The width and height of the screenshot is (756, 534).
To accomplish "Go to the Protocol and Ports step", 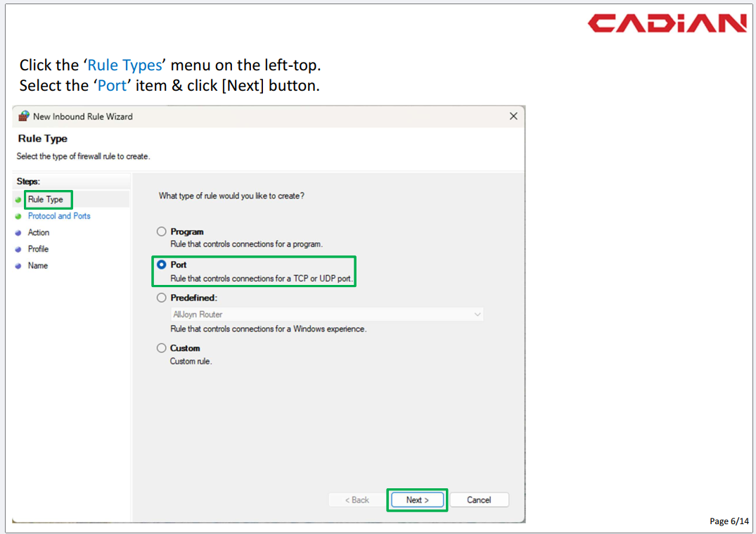I will (59, 216).
